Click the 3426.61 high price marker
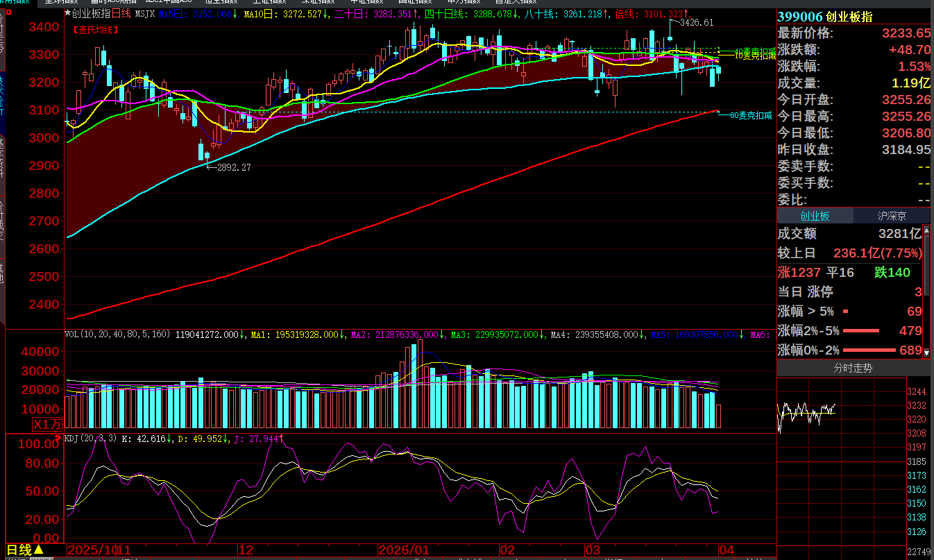 [696, 23]
